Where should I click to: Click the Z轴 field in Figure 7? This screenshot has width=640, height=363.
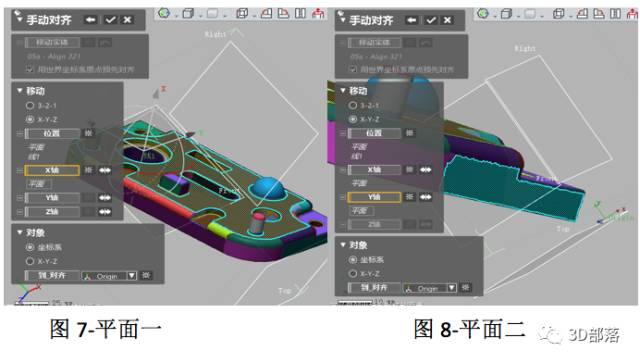click(52, 212)
